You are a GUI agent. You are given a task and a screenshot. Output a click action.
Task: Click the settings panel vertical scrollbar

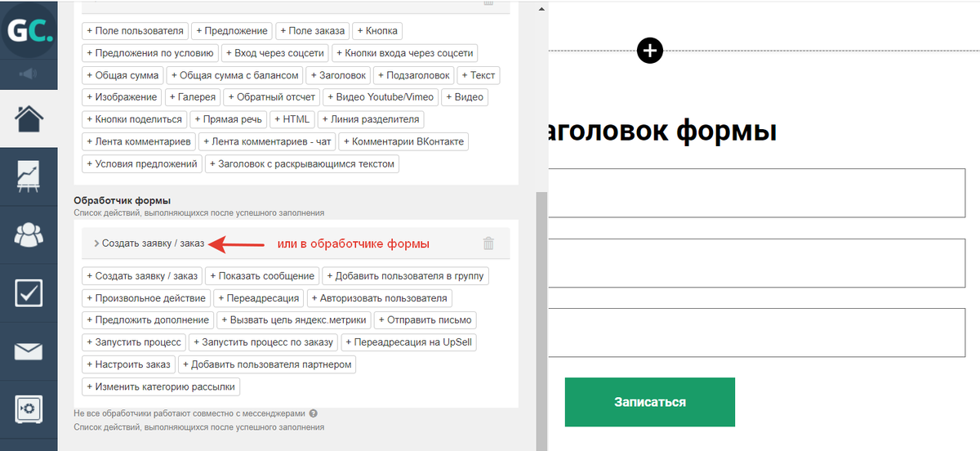pyautogui.click(x=541, y=319)
